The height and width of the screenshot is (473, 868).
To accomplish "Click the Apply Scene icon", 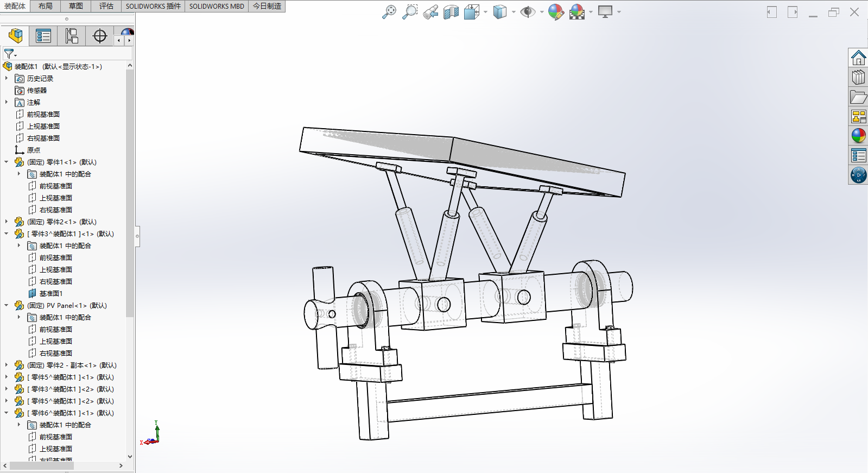I will (577, 12).
